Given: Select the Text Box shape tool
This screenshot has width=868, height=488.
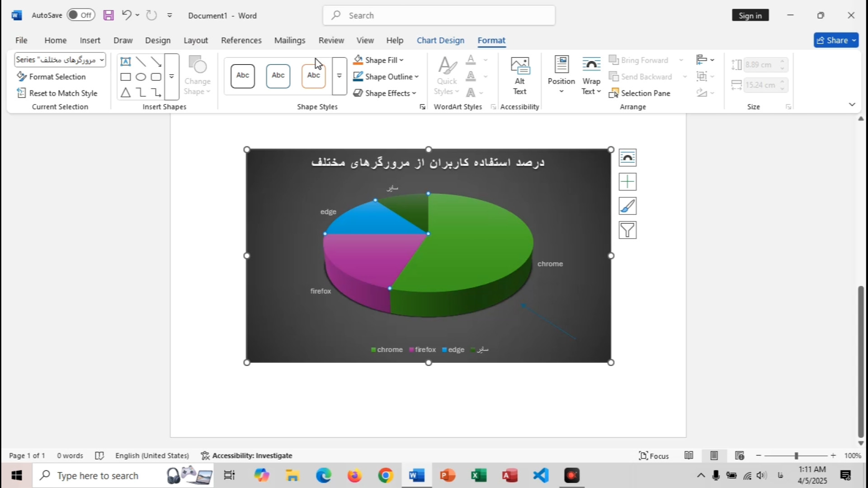Looking at the screenshot, I should pyautogui.click(x=126, y=61).
